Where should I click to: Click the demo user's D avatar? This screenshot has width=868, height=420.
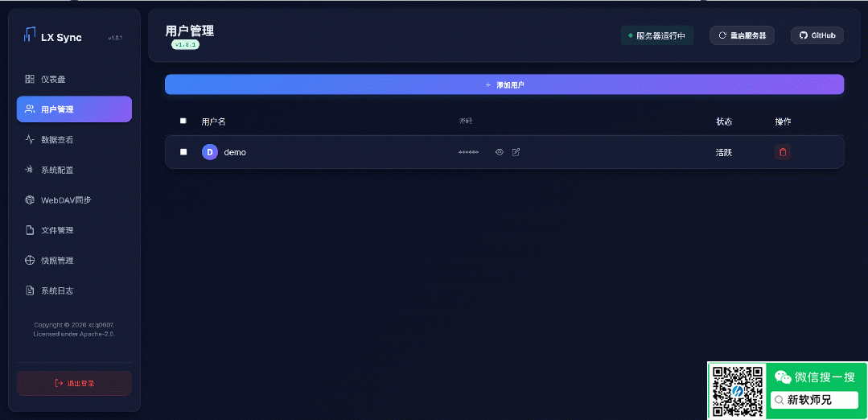(209, 152)
